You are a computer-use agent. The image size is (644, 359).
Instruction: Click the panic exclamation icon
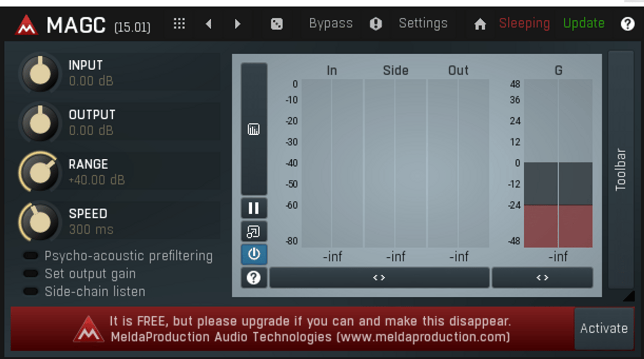pyautogui.click(x=376, y=24)
